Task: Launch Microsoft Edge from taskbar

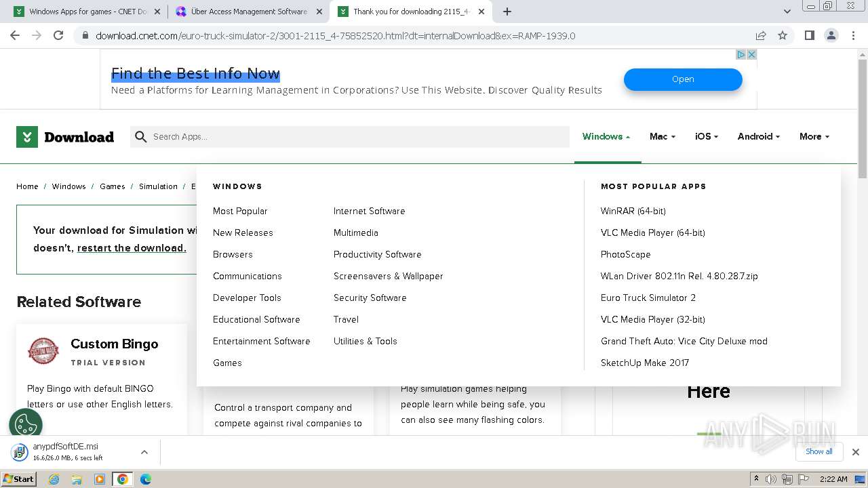Action: [145, 479]
